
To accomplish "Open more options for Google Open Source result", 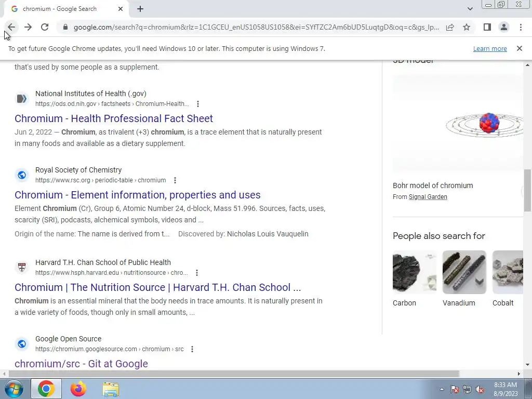I will 192,349.
